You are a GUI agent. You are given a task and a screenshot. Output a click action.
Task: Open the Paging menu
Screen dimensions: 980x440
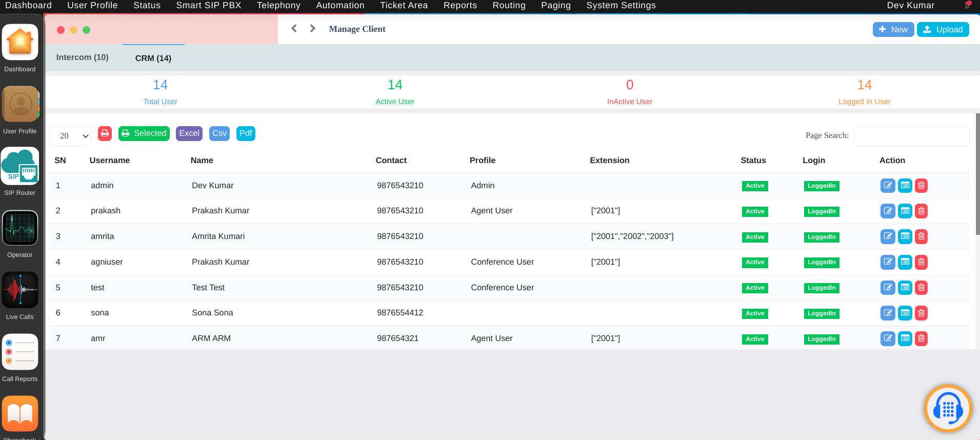point(556,5)
